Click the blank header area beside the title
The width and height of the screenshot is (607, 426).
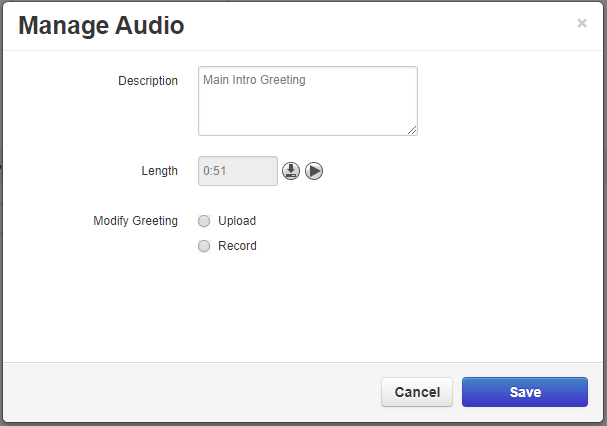pyautogui.click(x=380, y=26)
